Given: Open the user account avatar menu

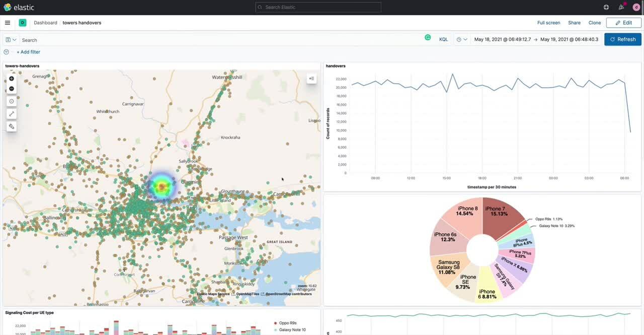Looking at the screenshot, I should pos(636,7).
